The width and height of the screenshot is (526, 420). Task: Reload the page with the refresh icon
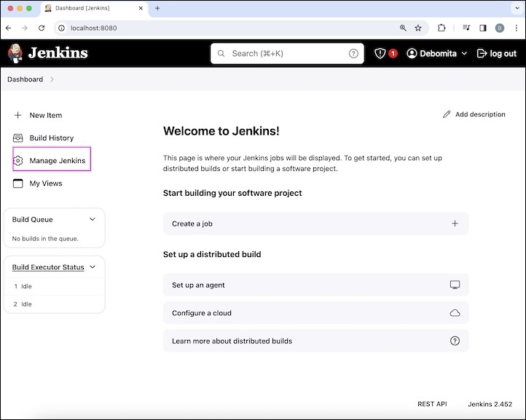[x=42, y=28]
